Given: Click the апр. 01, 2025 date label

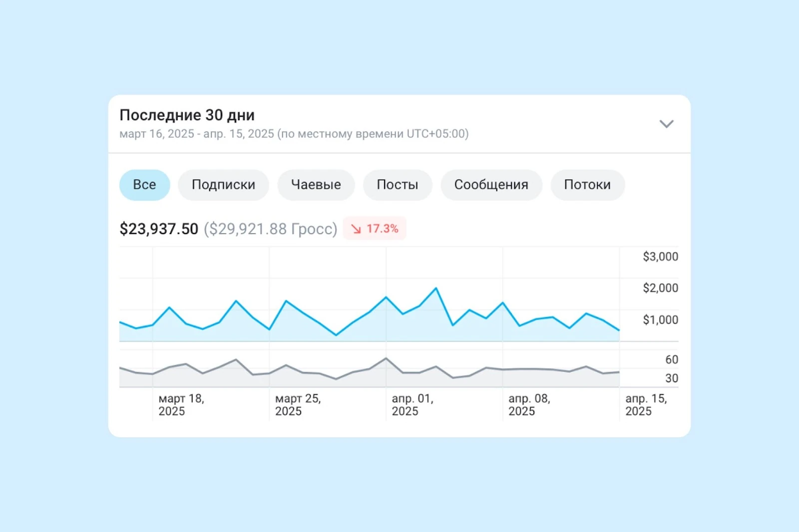Looking at the screenshot, I should [x=412, y=405].
